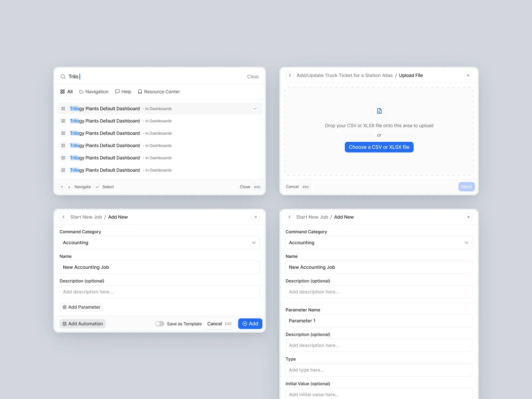Click the enter icon on the highlighted result

coord(255,109)
